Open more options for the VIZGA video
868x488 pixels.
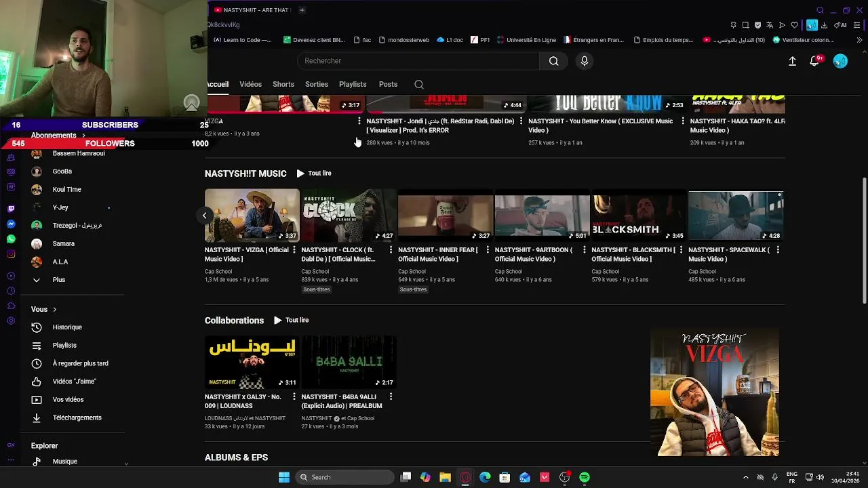[x=294, y=250]
